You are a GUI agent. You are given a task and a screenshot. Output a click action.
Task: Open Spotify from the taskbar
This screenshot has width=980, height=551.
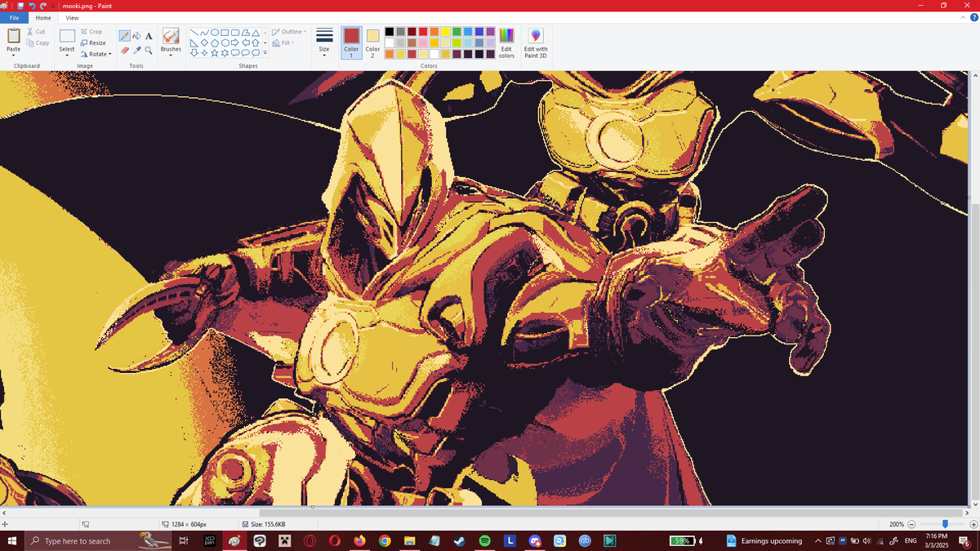pyautogui.click(x=483, y=540)
